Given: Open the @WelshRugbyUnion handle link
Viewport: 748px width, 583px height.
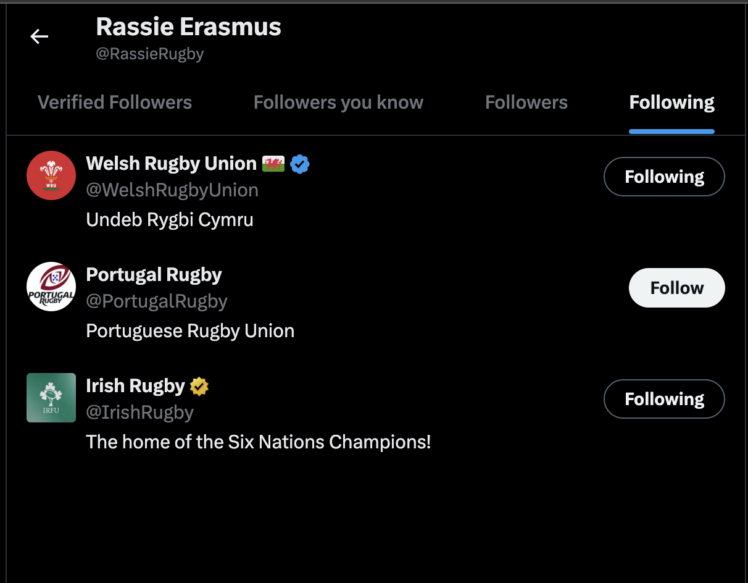Looking at the screenshot, I should [172, 190].
